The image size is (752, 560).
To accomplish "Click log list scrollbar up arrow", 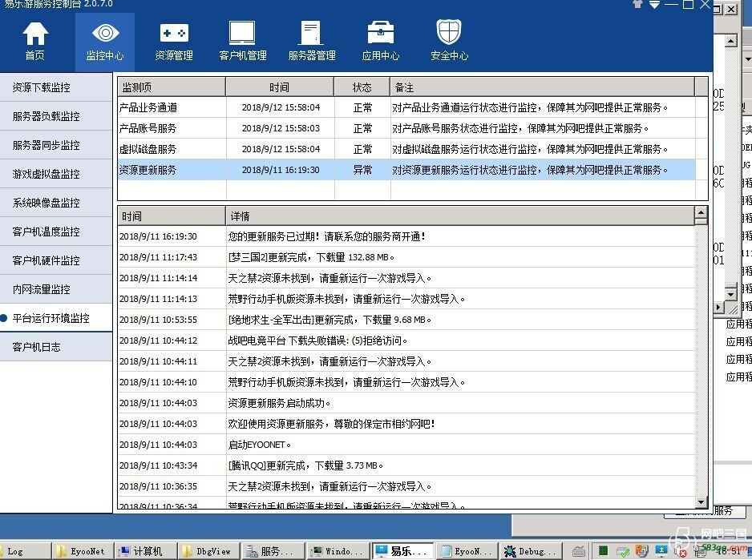I will pos(701,212).
